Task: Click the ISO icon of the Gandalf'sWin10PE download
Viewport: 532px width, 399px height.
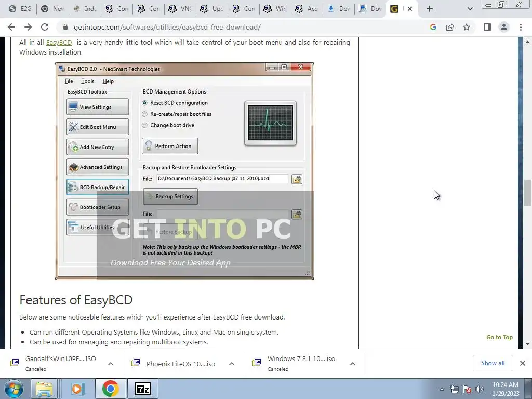Action: [x=15, y=363]
